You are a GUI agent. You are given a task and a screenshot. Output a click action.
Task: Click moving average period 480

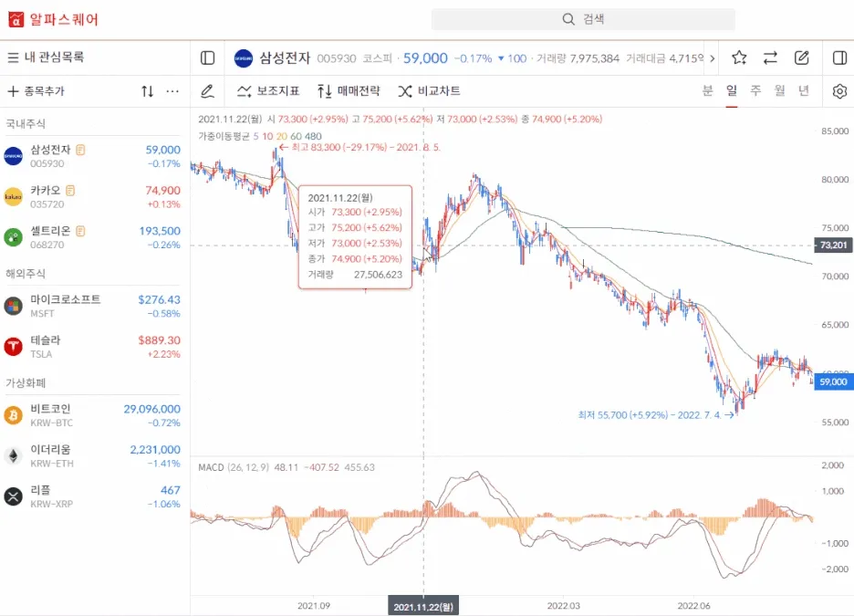tap(313, 136)
